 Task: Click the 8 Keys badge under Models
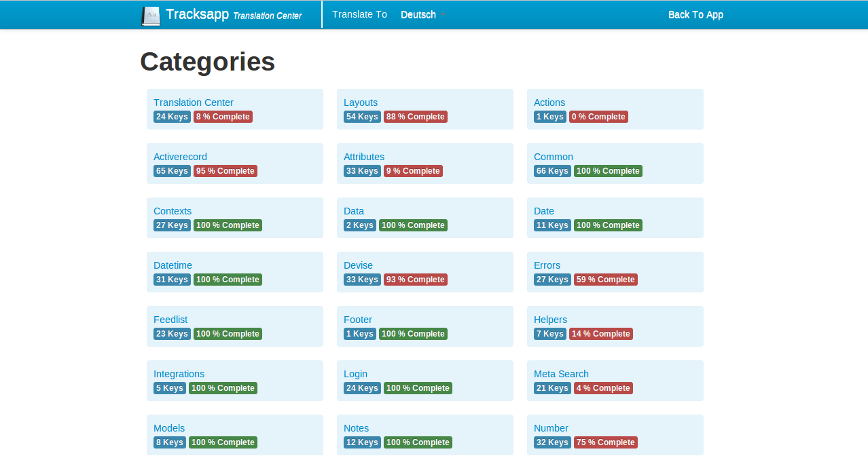click(x=169, y=442)
